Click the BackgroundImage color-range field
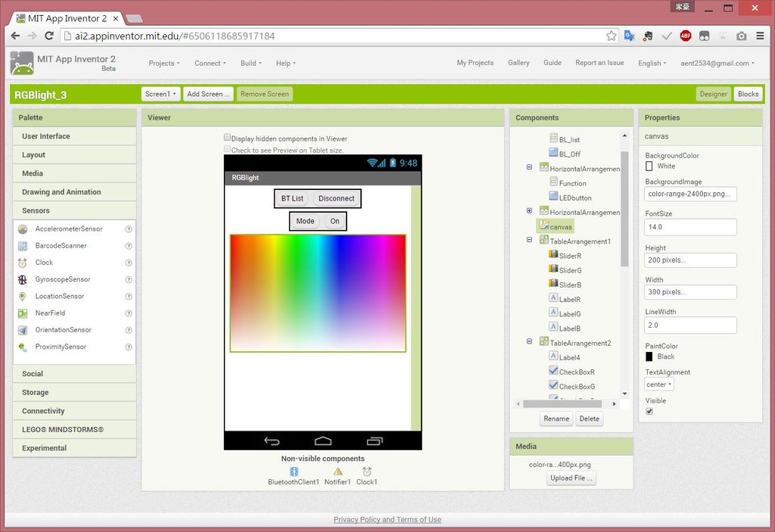Image resolution: width=775 pixels, height=532 pixels. 690,194
